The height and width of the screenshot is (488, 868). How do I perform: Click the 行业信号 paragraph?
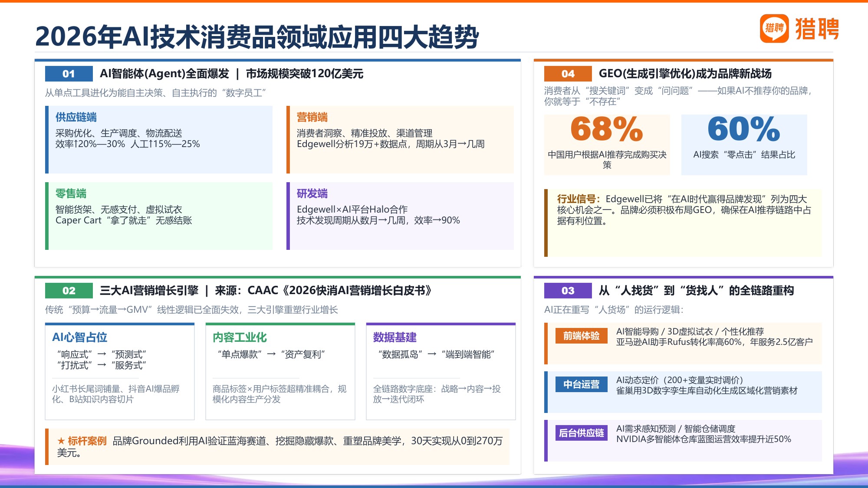(684, 210)
